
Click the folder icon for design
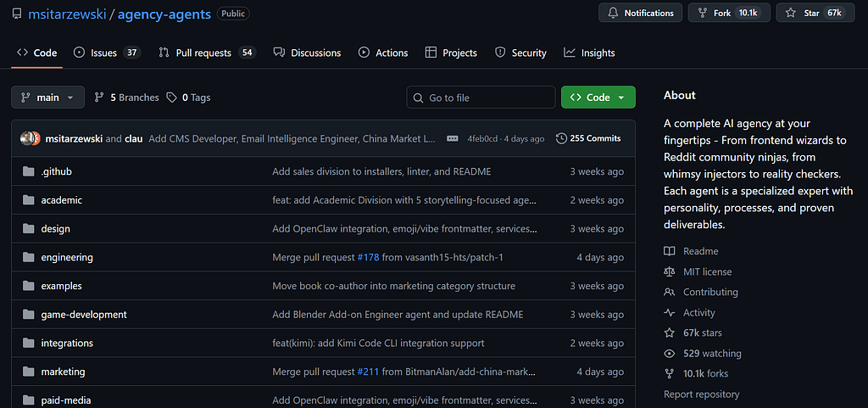pos(29,229)
